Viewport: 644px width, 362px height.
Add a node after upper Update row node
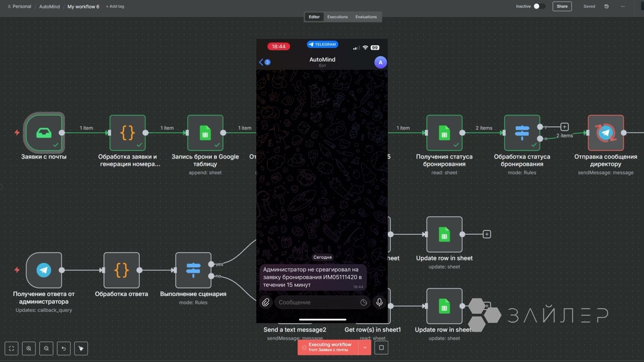pos(487,234)
